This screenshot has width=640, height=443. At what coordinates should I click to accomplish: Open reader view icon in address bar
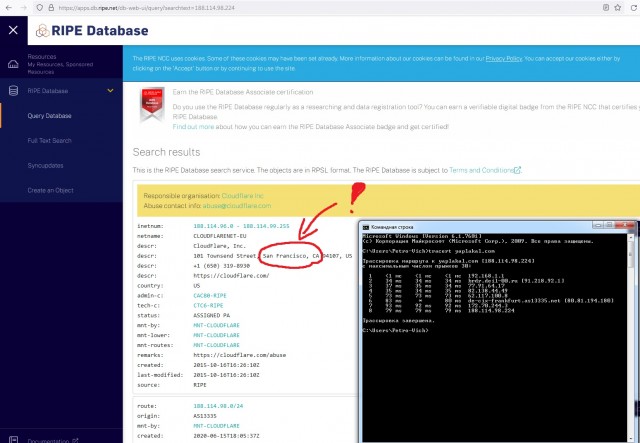(606, 7)
